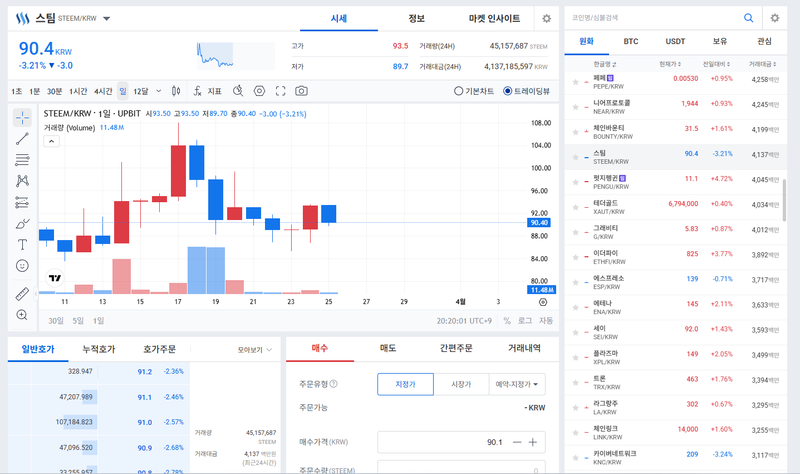Select the trend line drawing tool

click(x=22, y=139)
